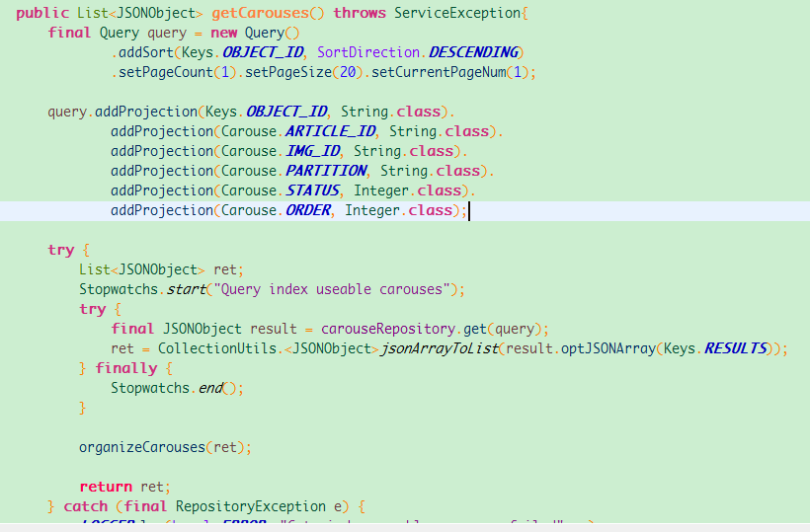Click the string "Query index useable carouses"
This screenshot has width=810, height=532.
click(332, 289)
